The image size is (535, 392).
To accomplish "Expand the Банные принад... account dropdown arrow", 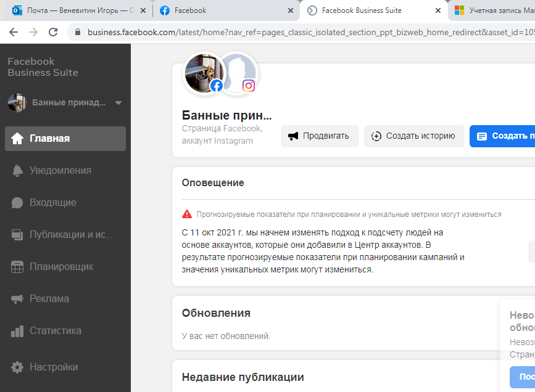I will point(118,102).
